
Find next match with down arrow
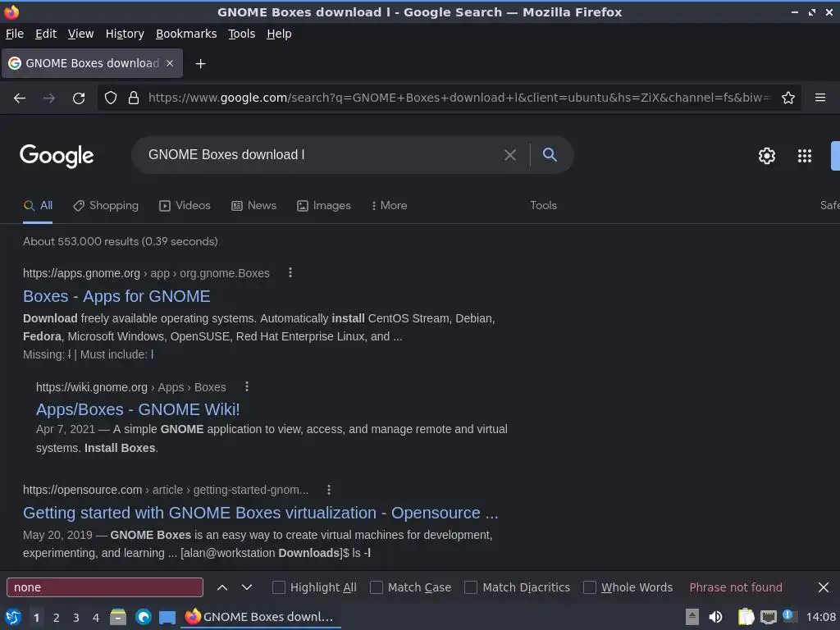tap(246, 587)
